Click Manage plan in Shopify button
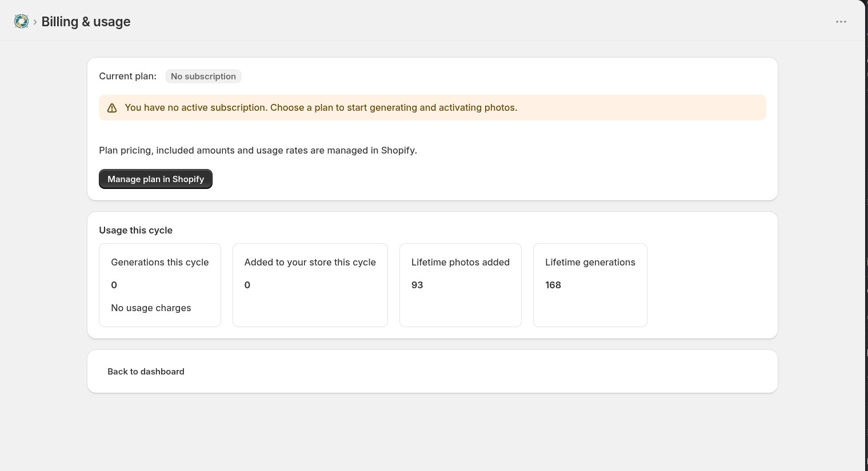This screenshot has width=868, height=471. coord(155,179)
